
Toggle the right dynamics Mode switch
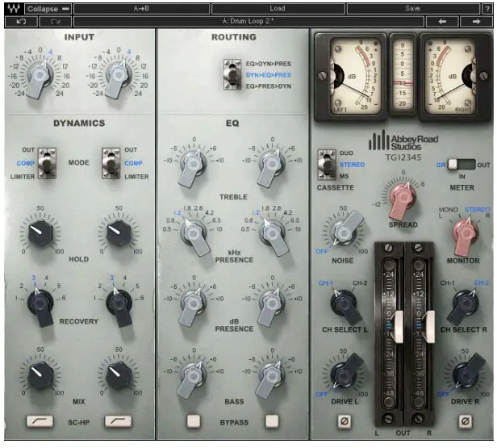click(111, 164)
